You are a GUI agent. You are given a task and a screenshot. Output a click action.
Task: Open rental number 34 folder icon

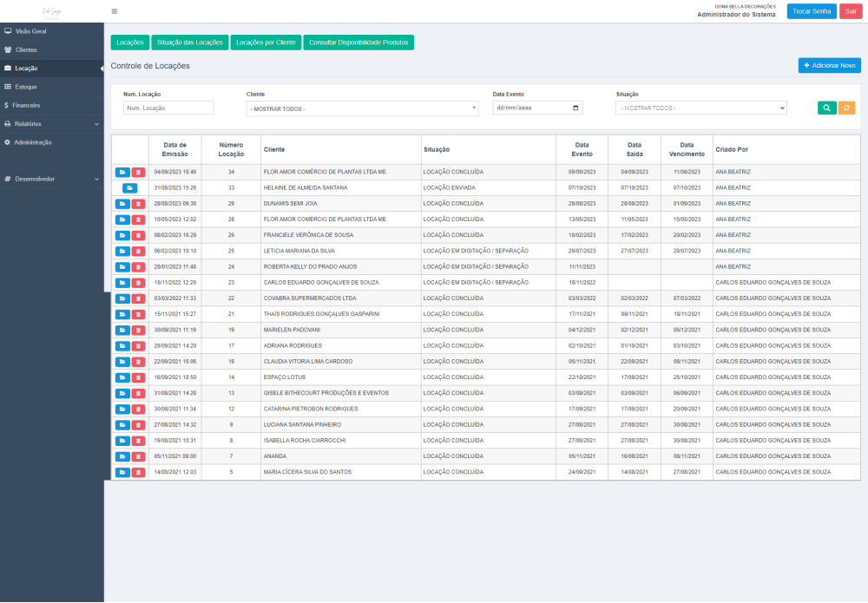click(122, 172)
